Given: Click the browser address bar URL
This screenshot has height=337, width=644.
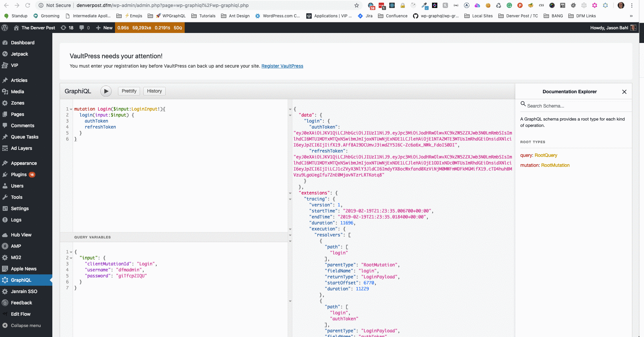Looking at the screenshot, I should coord(163,5).
